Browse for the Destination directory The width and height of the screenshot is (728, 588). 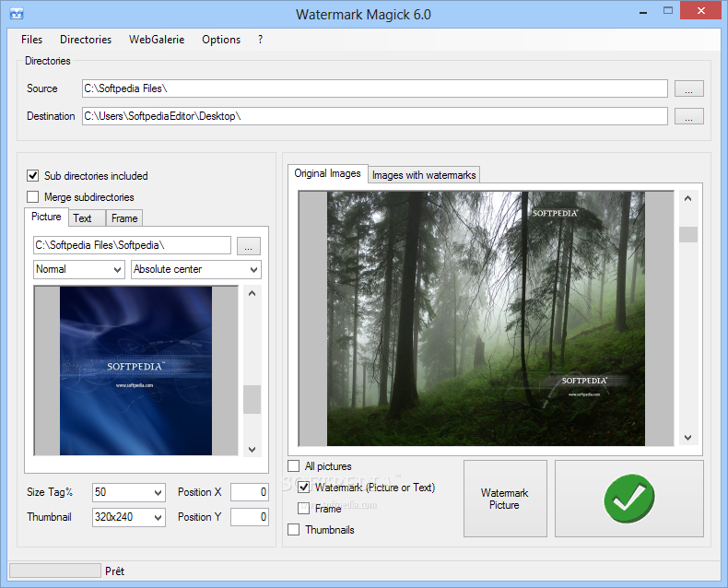[689, 116]
